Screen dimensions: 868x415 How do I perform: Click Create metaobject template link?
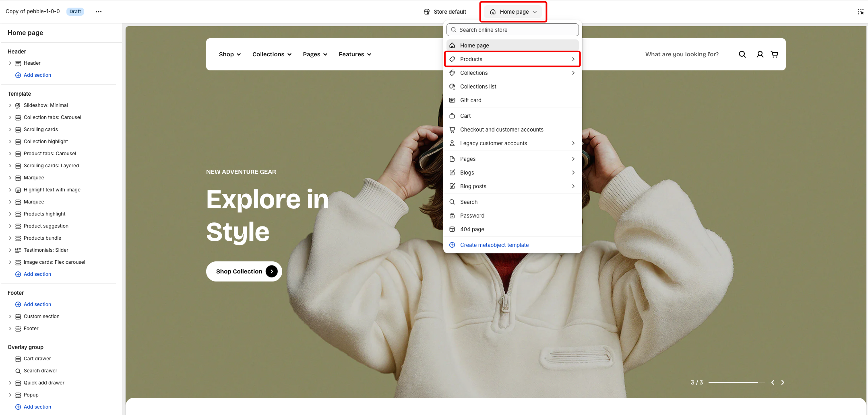pyautogui.click(x=494, y=245)
